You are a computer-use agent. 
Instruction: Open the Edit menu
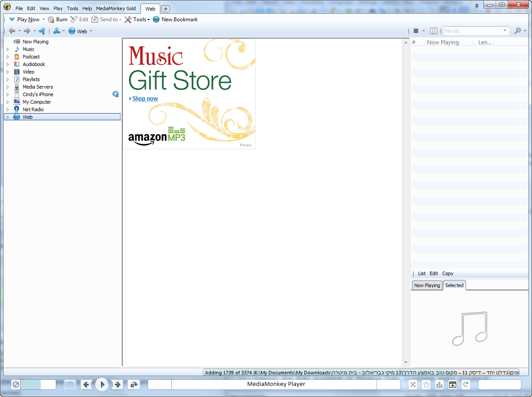(31, 8)
